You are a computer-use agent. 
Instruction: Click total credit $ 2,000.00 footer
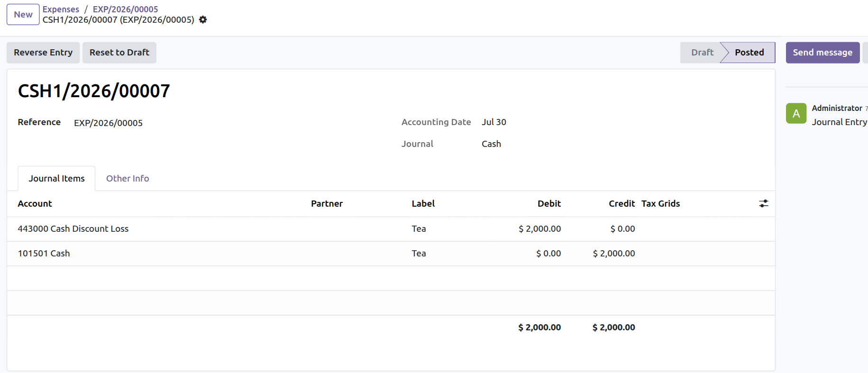click(613, 328)
